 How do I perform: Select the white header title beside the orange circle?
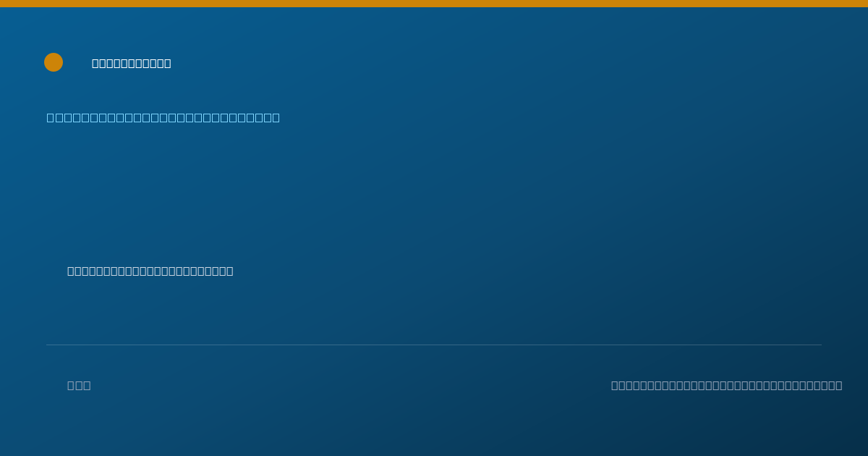(132, 64)
